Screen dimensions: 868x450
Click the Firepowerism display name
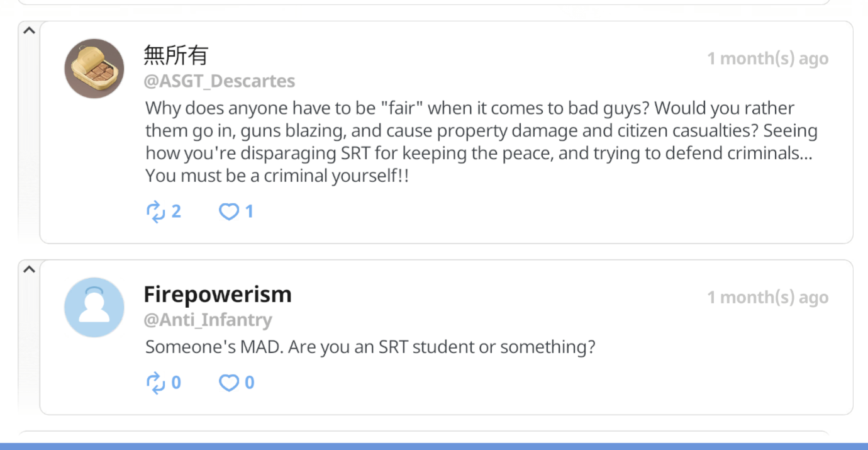pyautogui.click(x=218, y=294)
